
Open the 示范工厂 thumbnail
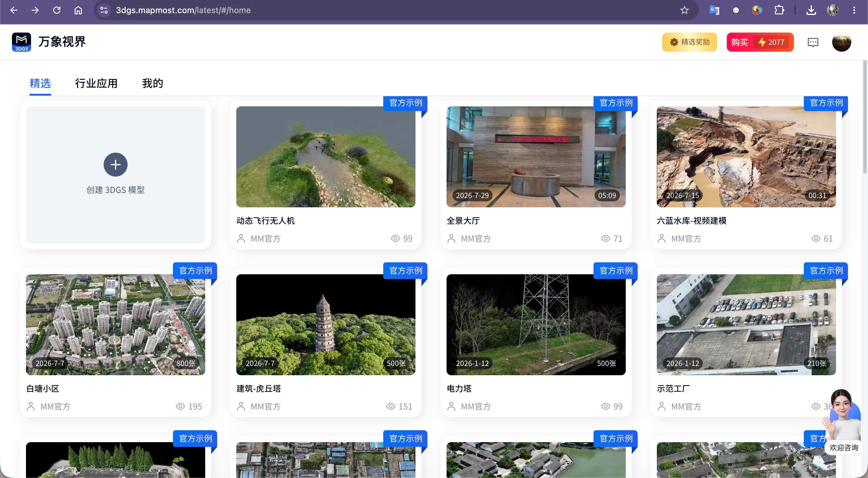[x=746, y=325]
